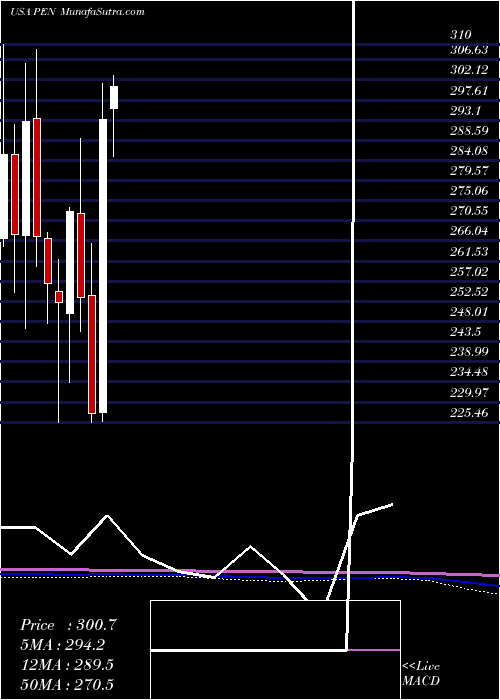This screenshot has height=700, width=500.
Task: Click the 266.04 price axis label
Action: [468, 231]
